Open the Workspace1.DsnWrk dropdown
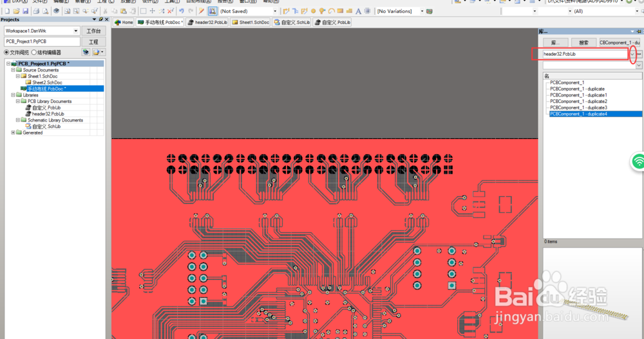This screenshot has height=339, width=644. (75, 31)
